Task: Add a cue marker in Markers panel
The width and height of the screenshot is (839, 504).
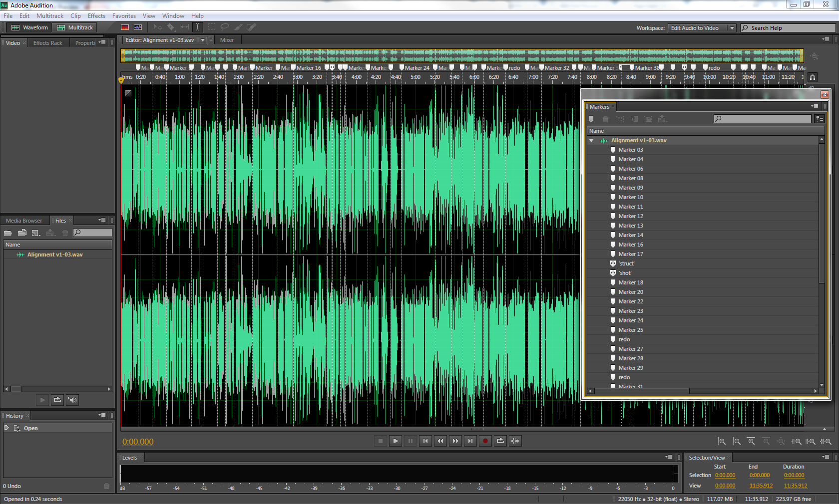Action: 591,119
